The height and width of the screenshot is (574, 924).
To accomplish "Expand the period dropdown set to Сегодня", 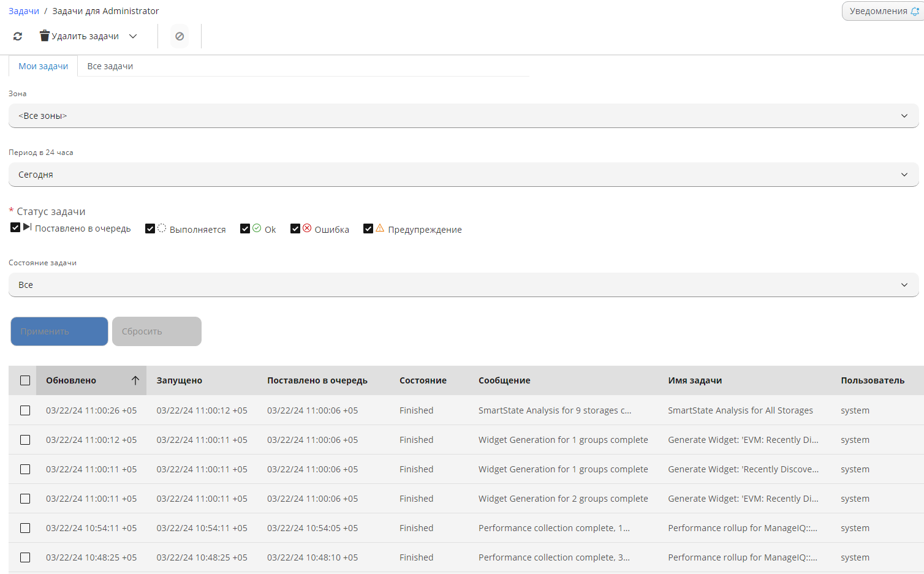I will pyautogui.click(x=463, y=175).
